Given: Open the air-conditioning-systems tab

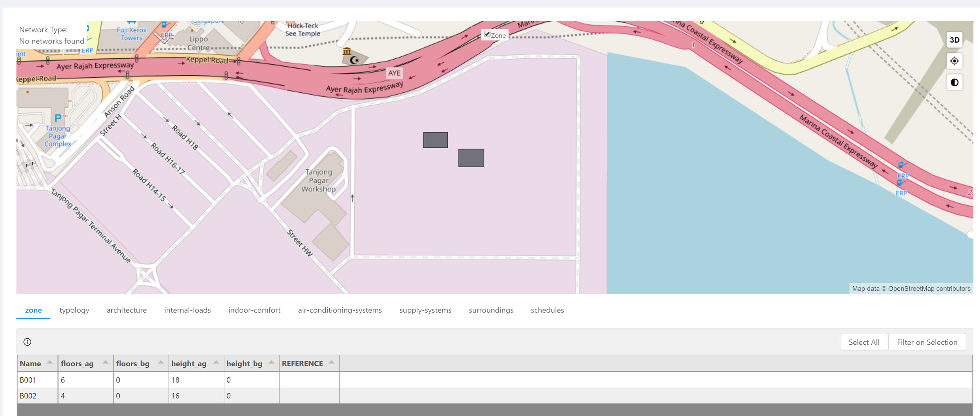Looking at the screenshot, I should tap(339, 310).
